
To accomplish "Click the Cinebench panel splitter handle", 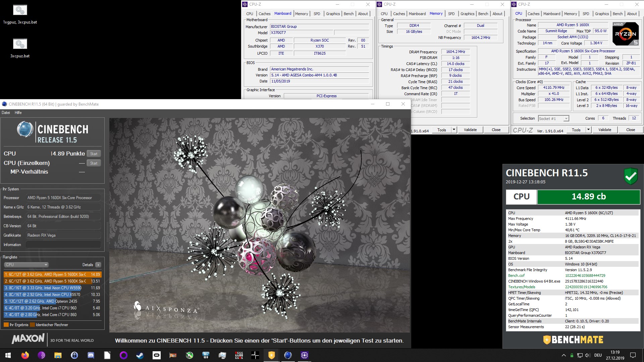I will click(107, 232).
